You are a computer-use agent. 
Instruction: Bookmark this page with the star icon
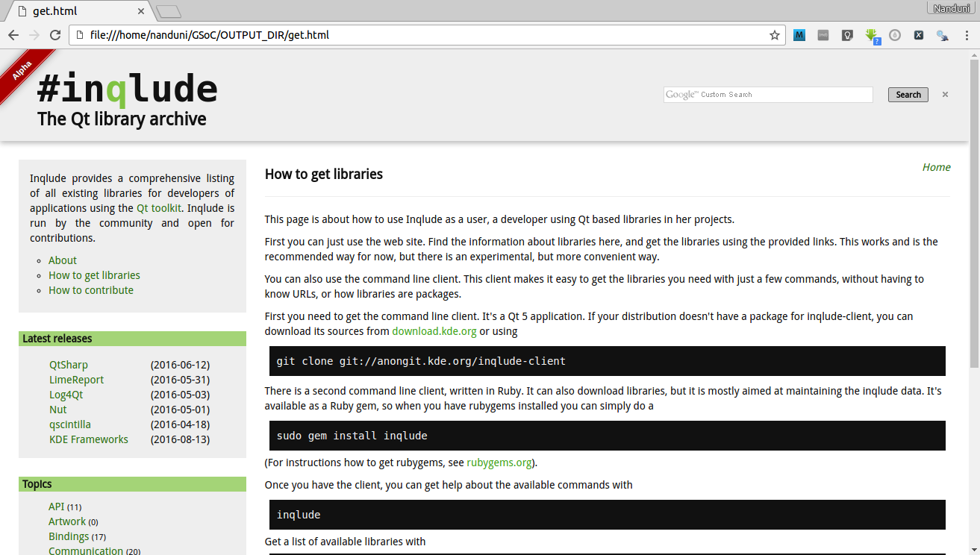click(775, 35)
